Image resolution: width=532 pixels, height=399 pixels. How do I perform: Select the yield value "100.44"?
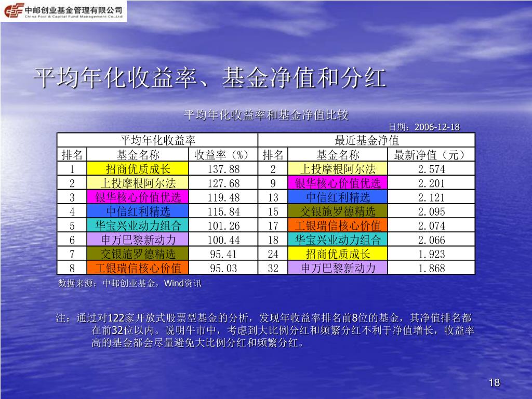tap(223, 240)
